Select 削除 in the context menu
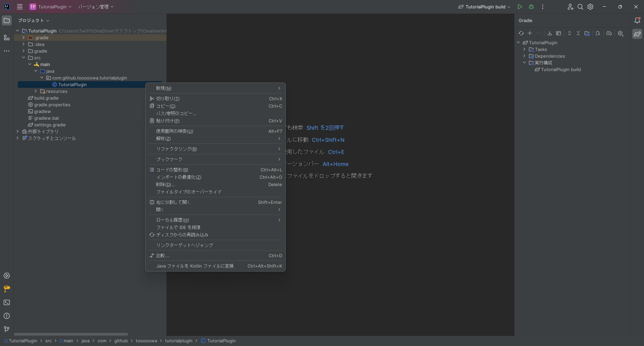The height and width of the screenshot is (346, 644). coord(165,184)
